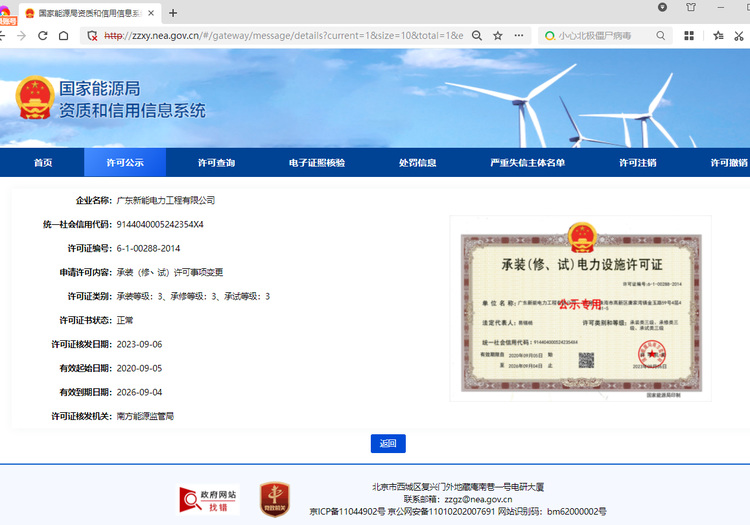
Task: Go to the 首页 menu item
Action: pos(43,163)
